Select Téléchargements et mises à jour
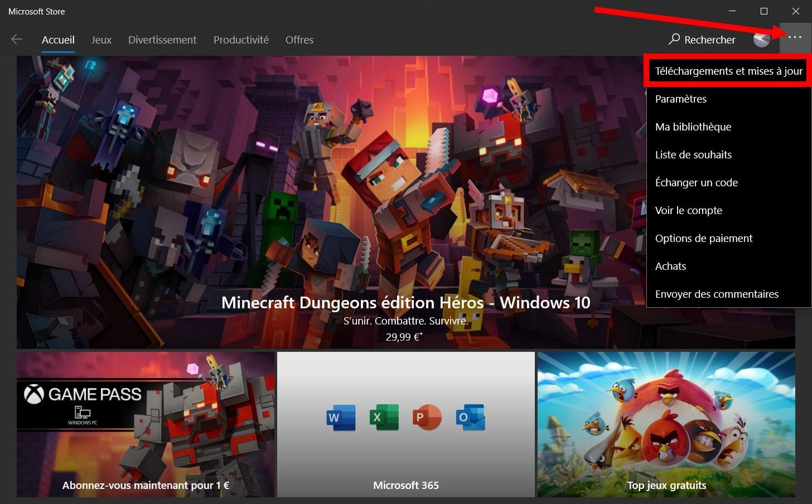 point(728,71)
